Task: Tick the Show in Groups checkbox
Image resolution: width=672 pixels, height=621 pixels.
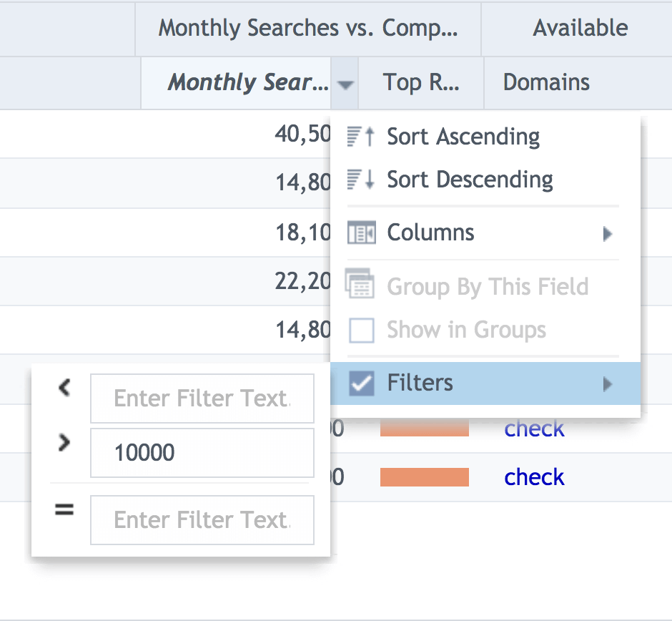Action: pos(361,331)
